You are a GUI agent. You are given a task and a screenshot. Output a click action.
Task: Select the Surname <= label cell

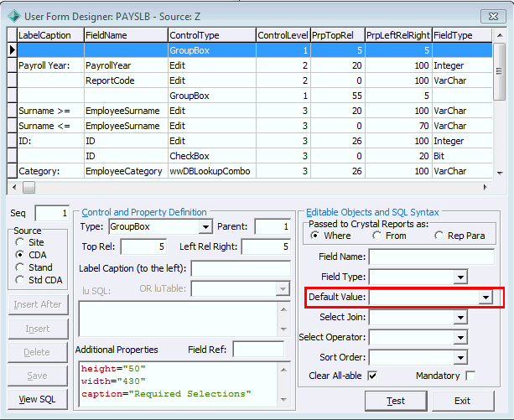51,126
